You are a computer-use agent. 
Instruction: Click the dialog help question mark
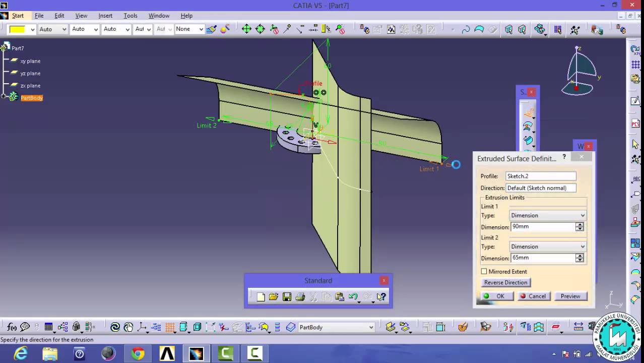coord(564,157)
